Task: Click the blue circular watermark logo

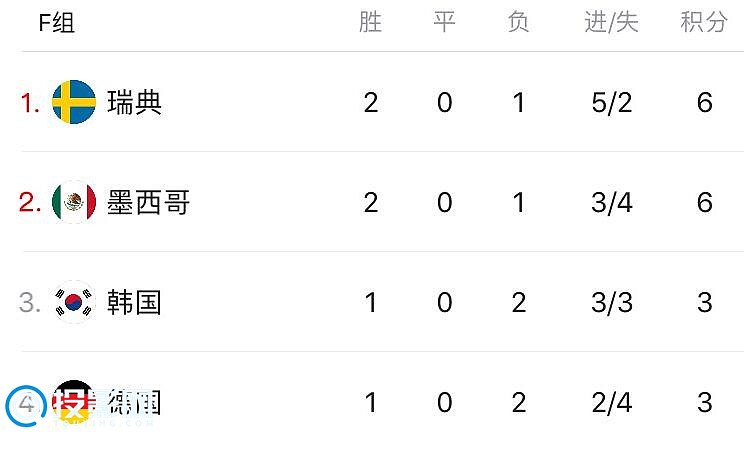Action: [x=26, y=406]
